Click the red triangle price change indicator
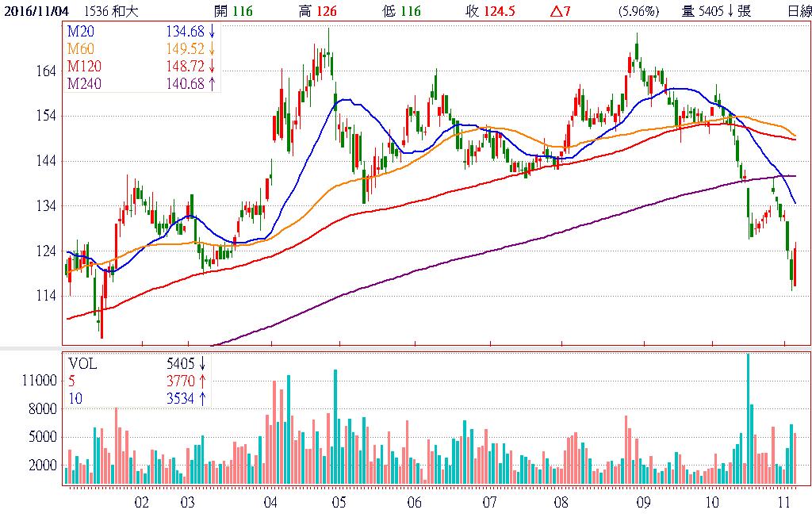The image size is (812, 525). (x=554, y=11)
